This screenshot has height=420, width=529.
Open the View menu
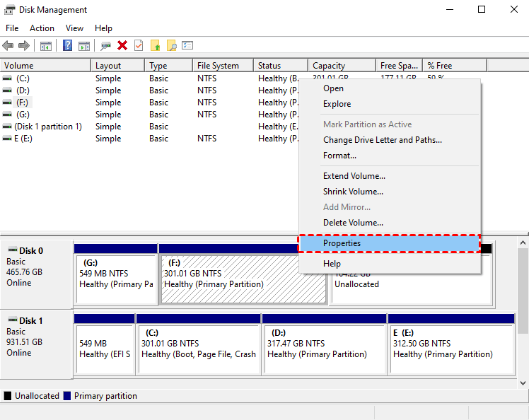pyautogui.click(x=74, y=28)
